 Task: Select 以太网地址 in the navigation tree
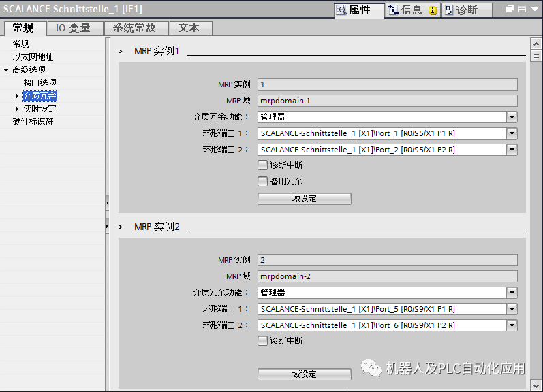pyautogui.click(x=33, y=56)
